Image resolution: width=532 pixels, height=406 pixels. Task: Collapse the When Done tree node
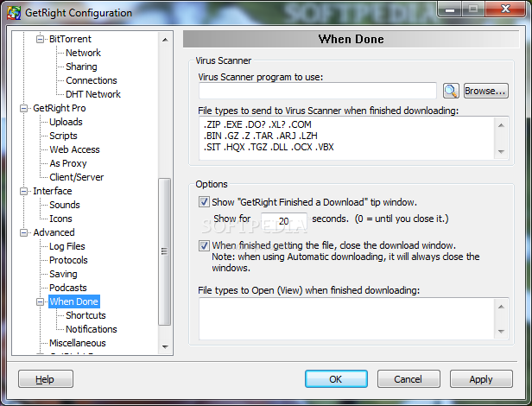point(40,301)
